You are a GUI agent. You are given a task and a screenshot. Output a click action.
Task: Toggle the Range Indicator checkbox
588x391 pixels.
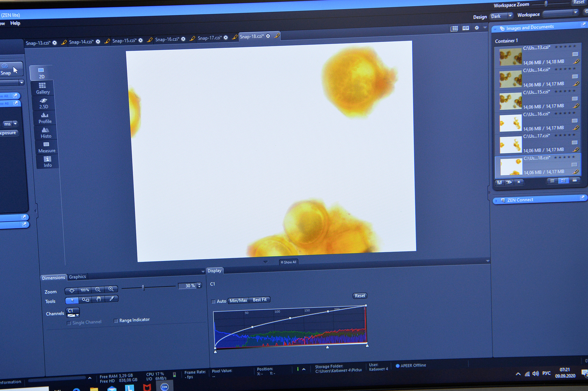pos(116,321)
